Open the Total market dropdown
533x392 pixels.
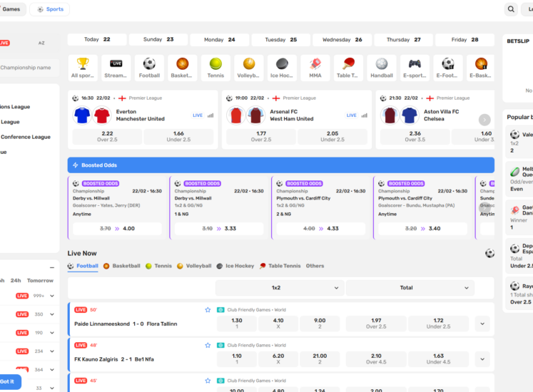(x=420, y=288)
